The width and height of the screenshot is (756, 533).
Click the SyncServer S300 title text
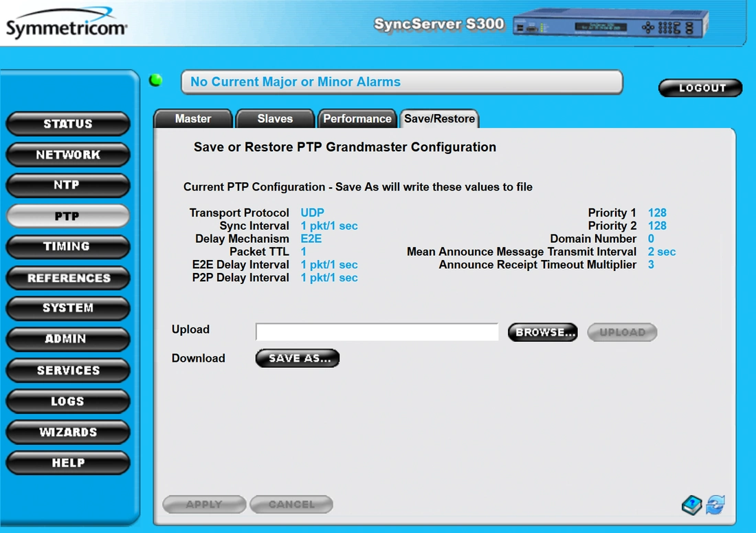(439, 24)
